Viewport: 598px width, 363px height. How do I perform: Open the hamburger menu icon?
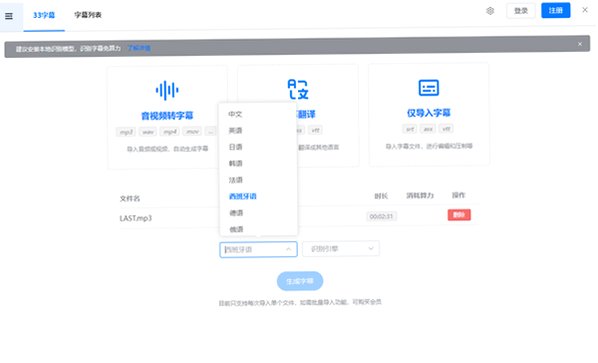(9, 16)
